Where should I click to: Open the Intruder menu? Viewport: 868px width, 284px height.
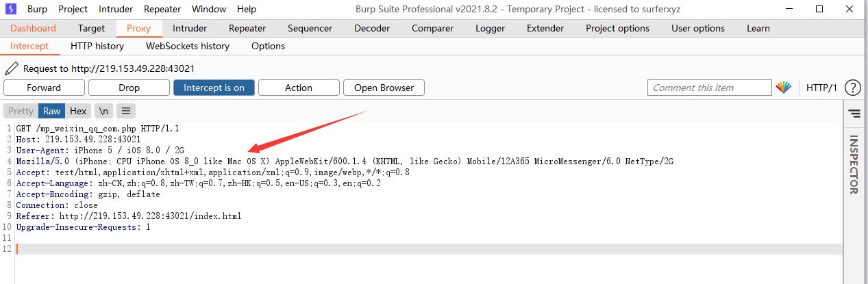point(116,10)
